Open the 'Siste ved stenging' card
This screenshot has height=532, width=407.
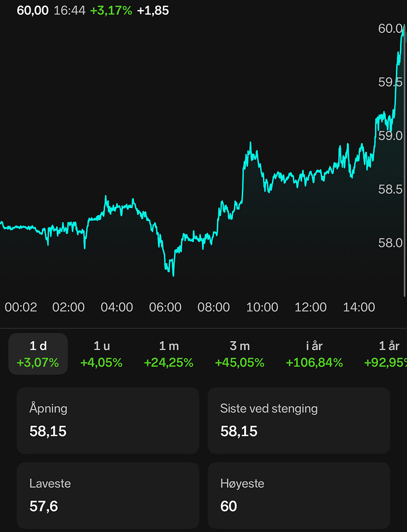click(x=299, y=420)
